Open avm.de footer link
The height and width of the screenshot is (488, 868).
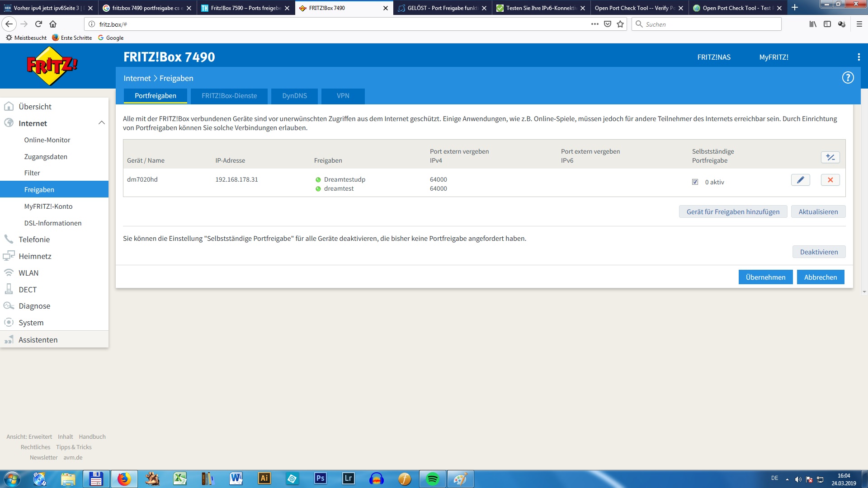click(73, 457)
